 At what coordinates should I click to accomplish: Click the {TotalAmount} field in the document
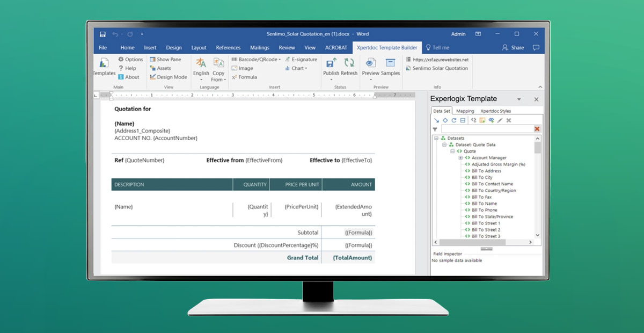353,258
